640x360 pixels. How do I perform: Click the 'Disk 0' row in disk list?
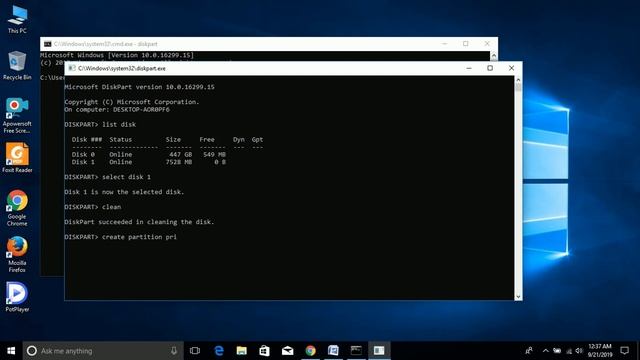149,155
